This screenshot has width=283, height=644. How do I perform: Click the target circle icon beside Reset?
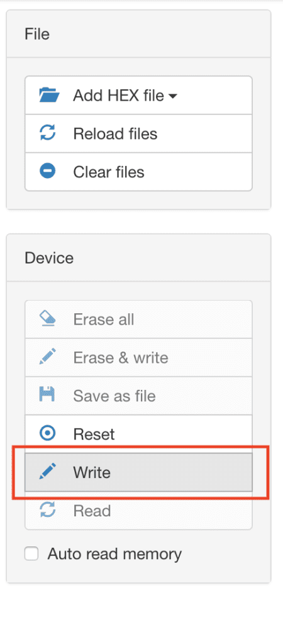pos(48,433)
